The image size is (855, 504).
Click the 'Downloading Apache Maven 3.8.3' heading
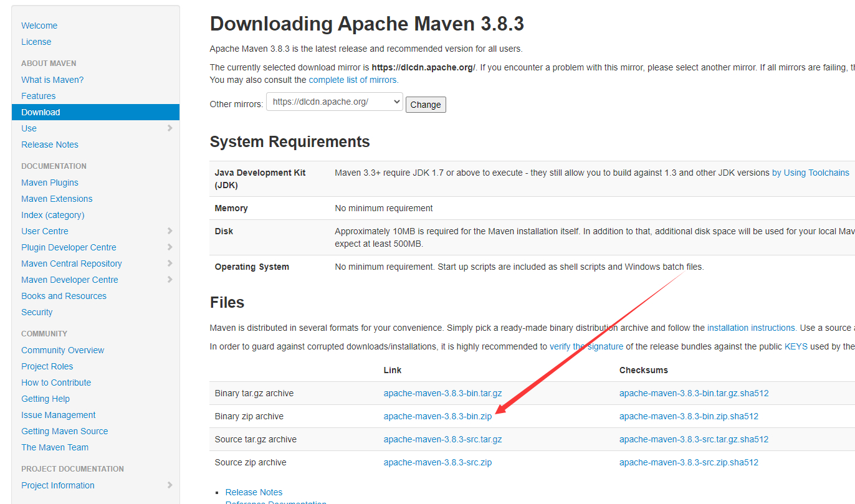pos(367,24)
